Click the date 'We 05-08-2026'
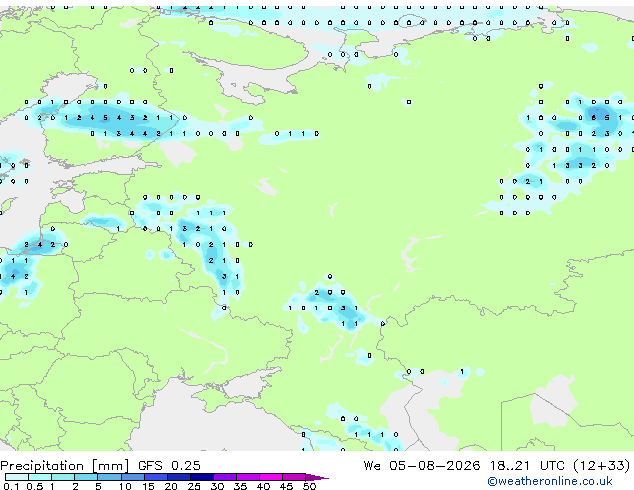The width and height of the screenshot is (634, 490). tap(422, 466)
